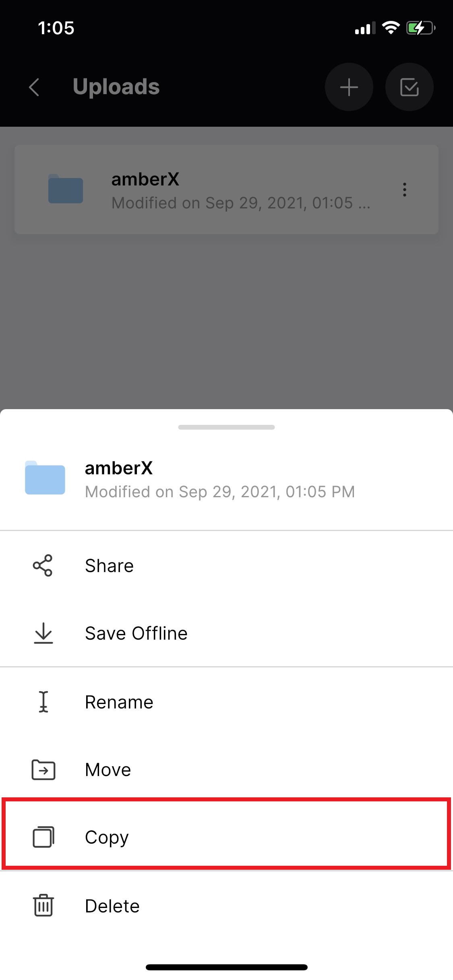Tap the plus add button

coord(349,87)
